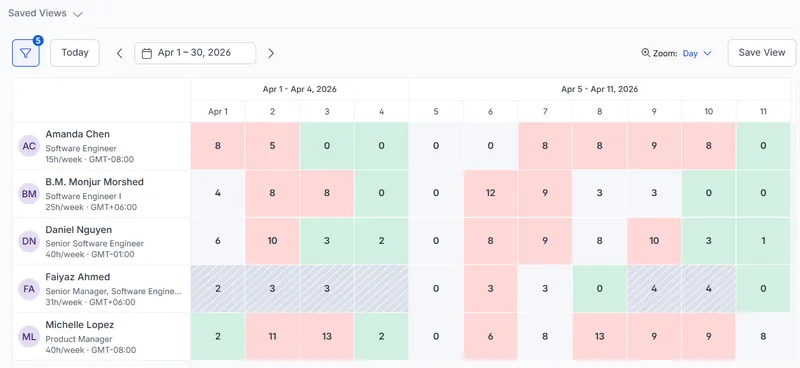
Task: Open B.M. Monjur Morshed's name
Action: coord(94,182)
